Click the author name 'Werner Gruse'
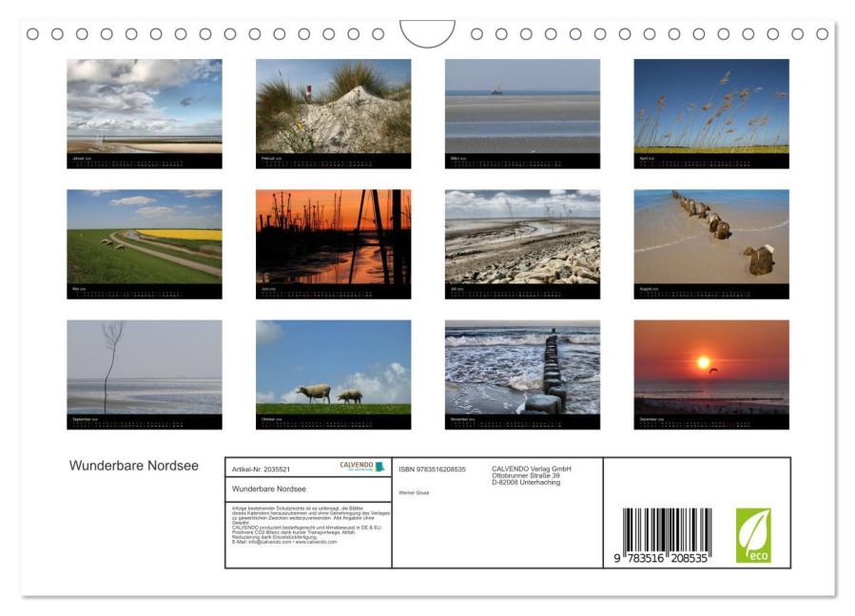 click(x=414, y=492)
